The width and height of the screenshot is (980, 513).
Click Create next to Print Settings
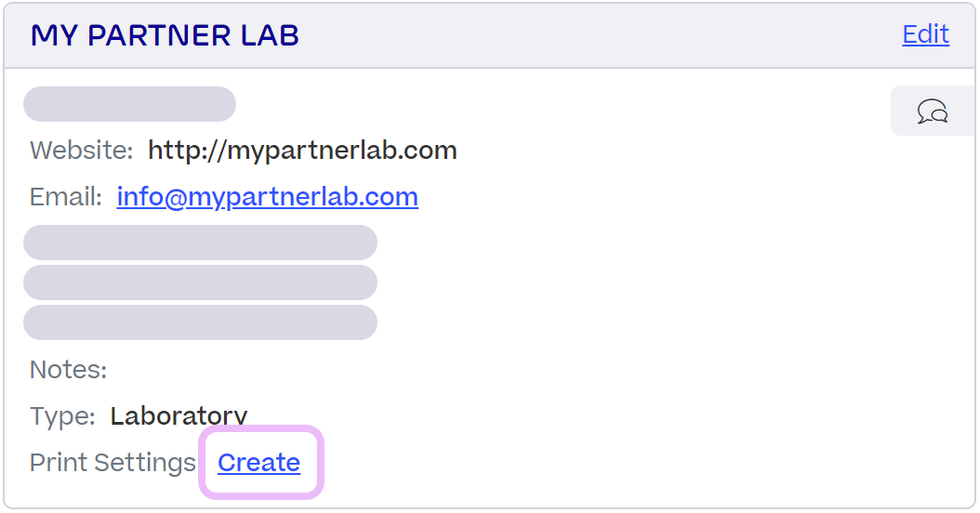pyautogui.click(x=259, y=463)
